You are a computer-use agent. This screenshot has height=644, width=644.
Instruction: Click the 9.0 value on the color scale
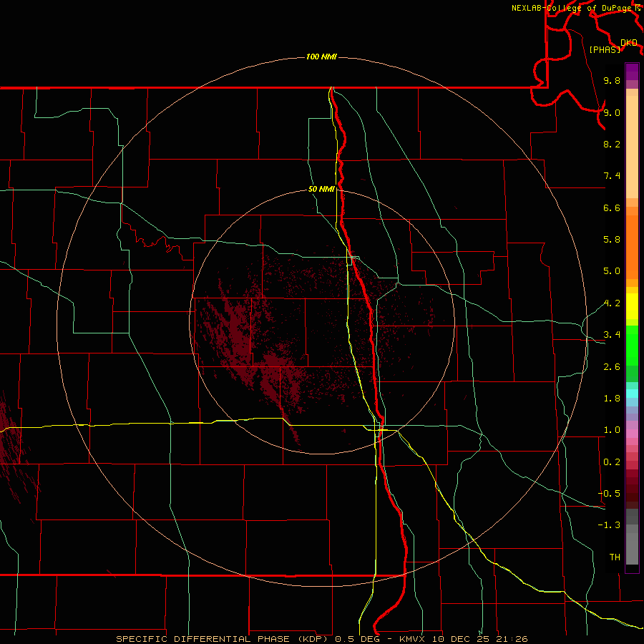[612, 112]
